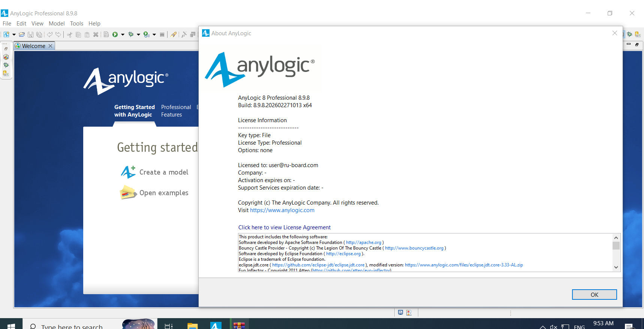
Task: Open the File menu
Action: (x=7, y=23)
